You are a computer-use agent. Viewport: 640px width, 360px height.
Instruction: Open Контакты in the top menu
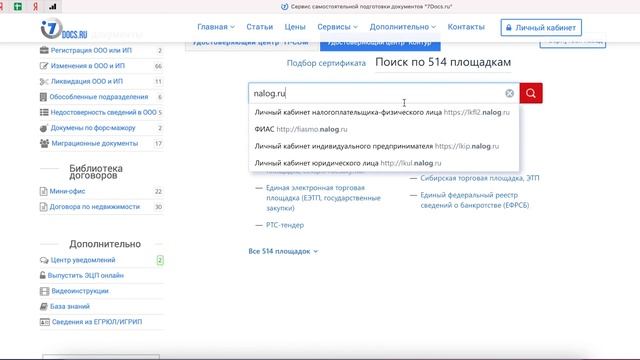pos(466,27)
